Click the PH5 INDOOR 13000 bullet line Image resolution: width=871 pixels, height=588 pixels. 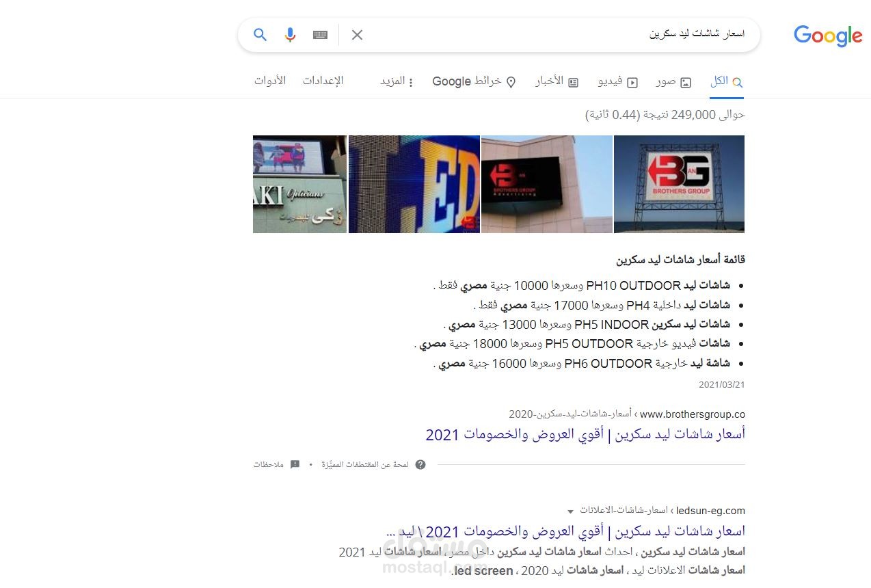point(587,324)
